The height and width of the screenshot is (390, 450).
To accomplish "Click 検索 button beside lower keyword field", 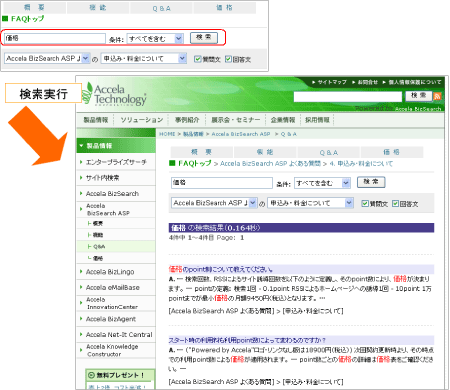I will coord(371,182).
